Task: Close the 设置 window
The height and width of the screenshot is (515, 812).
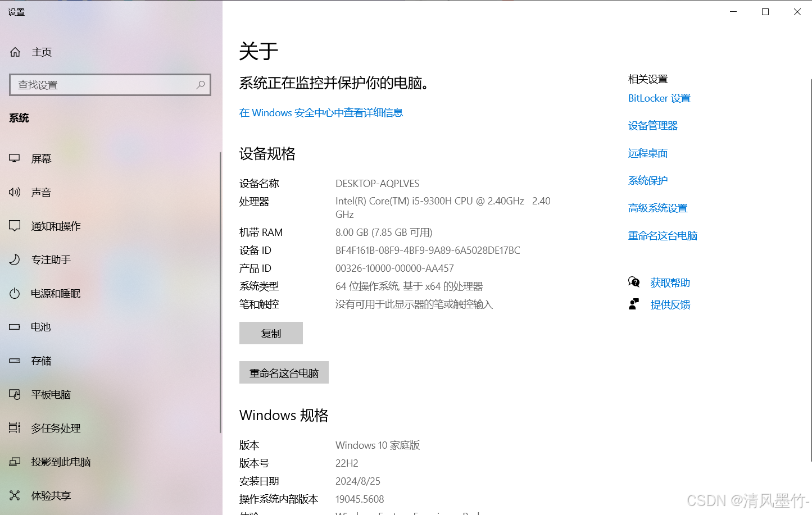Action: point(797,12)
